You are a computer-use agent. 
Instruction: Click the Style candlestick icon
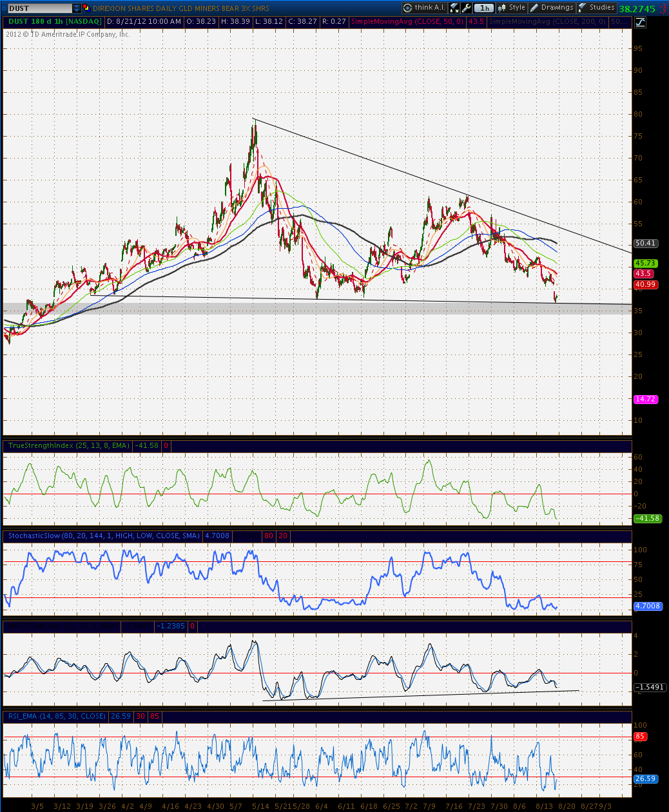point(503,8)
